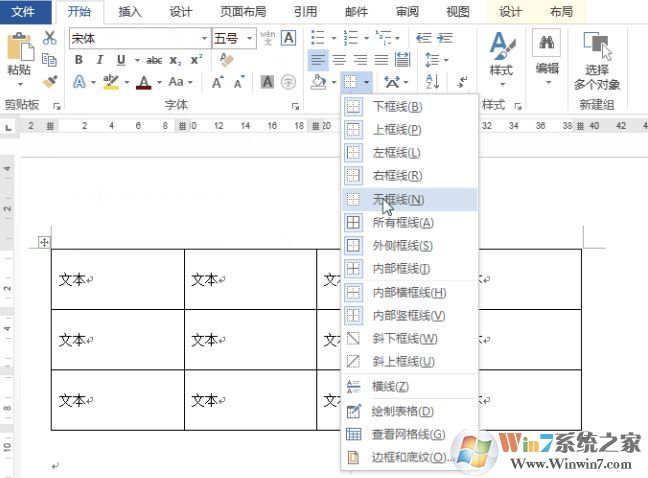Toggle strikethrough abc formatting
Screen dimensions: 648x478
click(154, 61)
